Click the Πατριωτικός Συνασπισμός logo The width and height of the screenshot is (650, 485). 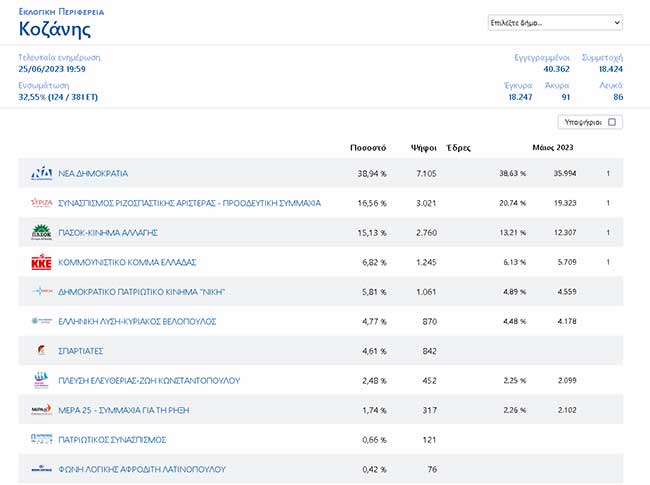click(x=42, y=439)
